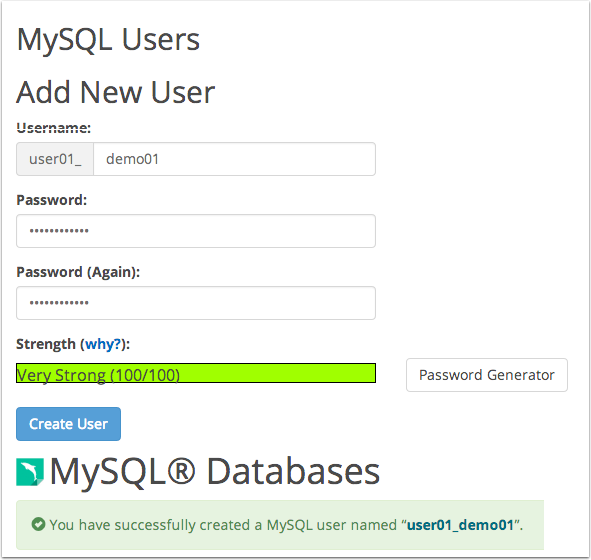Select the bold user01_demo01 name in the success message
Image resolution: width=591 pixels, height=560 pixels.
[x=461, y=525]
